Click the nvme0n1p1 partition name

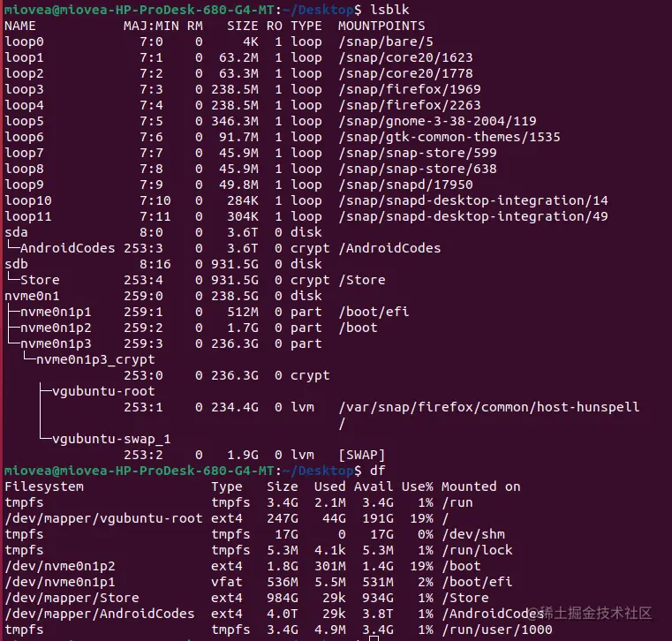pos(56,312)
